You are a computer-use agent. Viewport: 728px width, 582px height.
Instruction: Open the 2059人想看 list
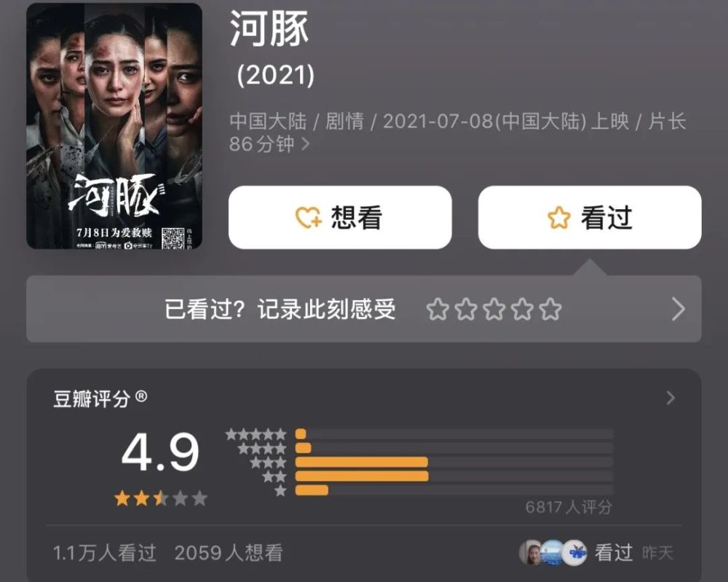229,553
